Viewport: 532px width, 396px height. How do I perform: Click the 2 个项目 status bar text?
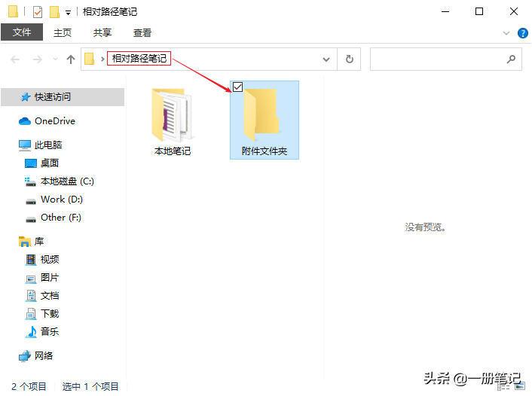click(29, 386)
